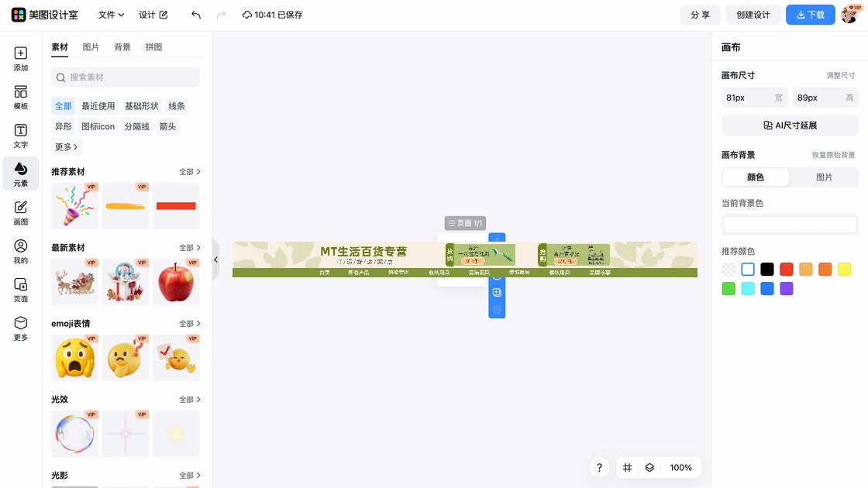Open 我的 (My assets) panel
This screenshot has width=868, height=488.
[20, 249]
